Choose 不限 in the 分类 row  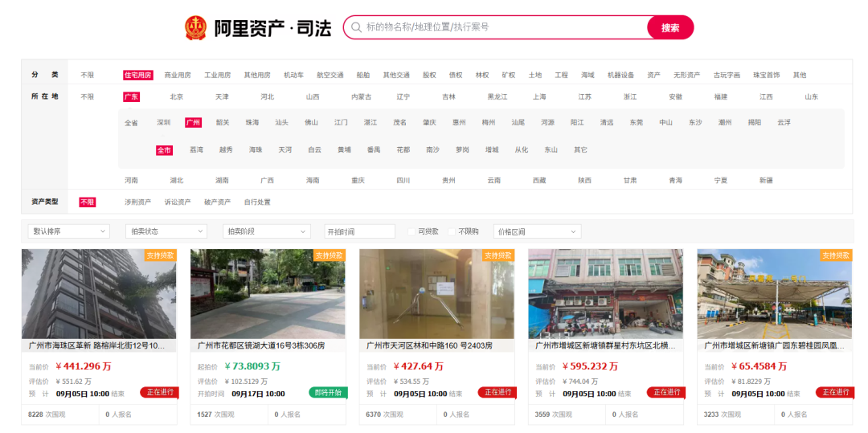pyautogui.click(x=88, y=76)
